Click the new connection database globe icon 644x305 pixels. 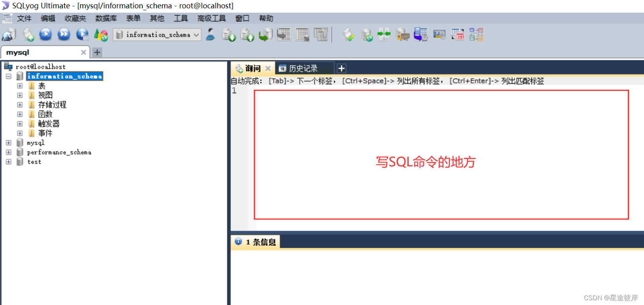(x=9, y=35)
